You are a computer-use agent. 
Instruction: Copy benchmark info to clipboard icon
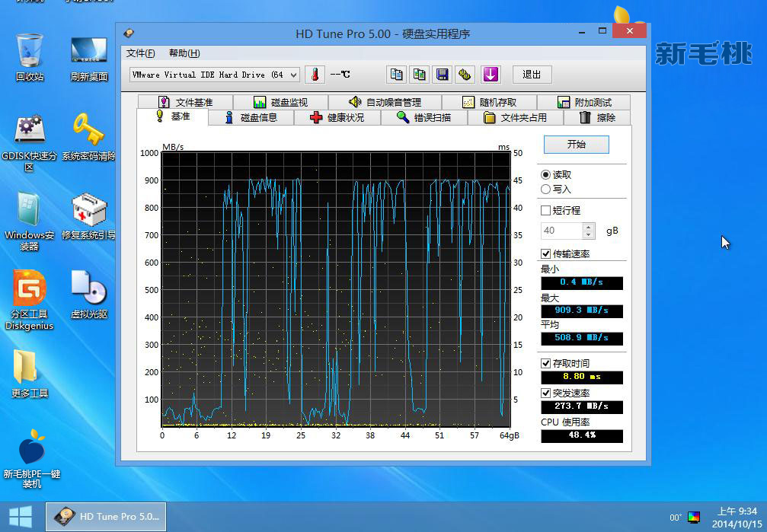click(x=396, y=75)
